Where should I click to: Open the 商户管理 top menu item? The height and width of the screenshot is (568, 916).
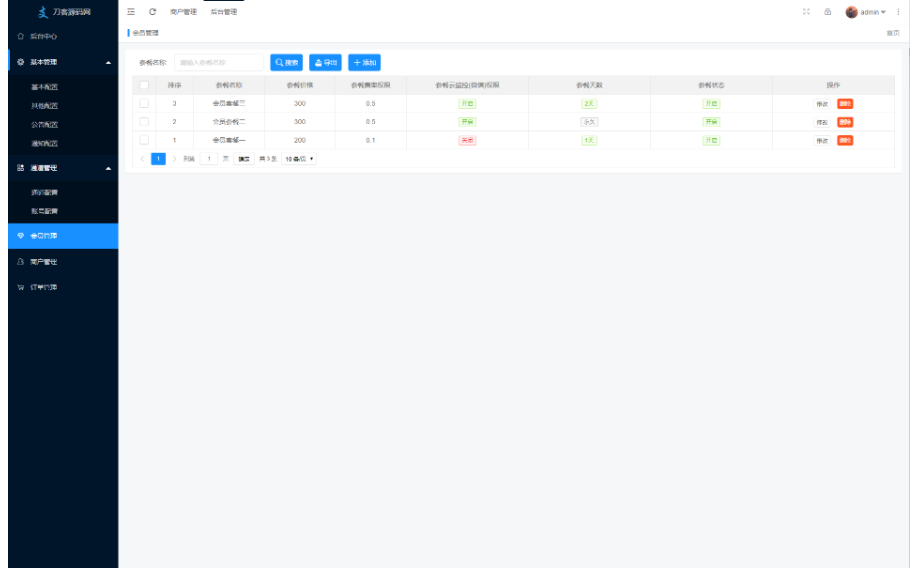pyautogui.click(x=183, y=12)
